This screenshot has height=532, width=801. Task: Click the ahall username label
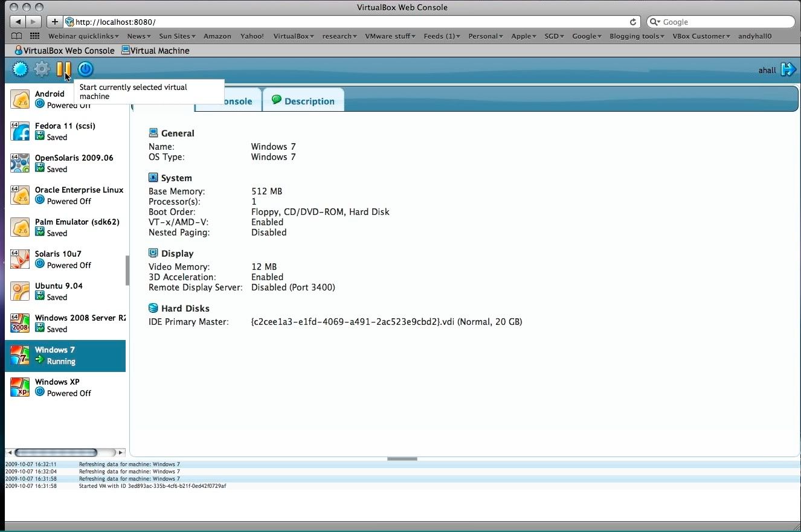click(767, 71)
